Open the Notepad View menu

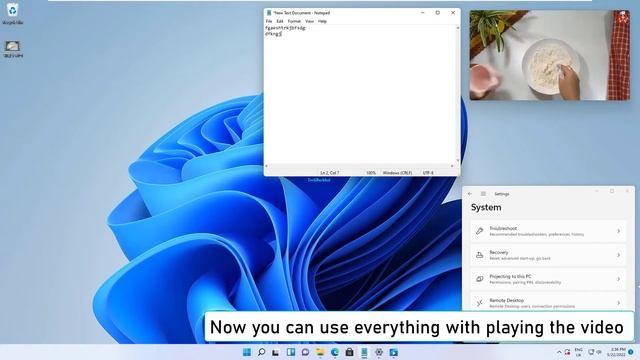[309, 21]
